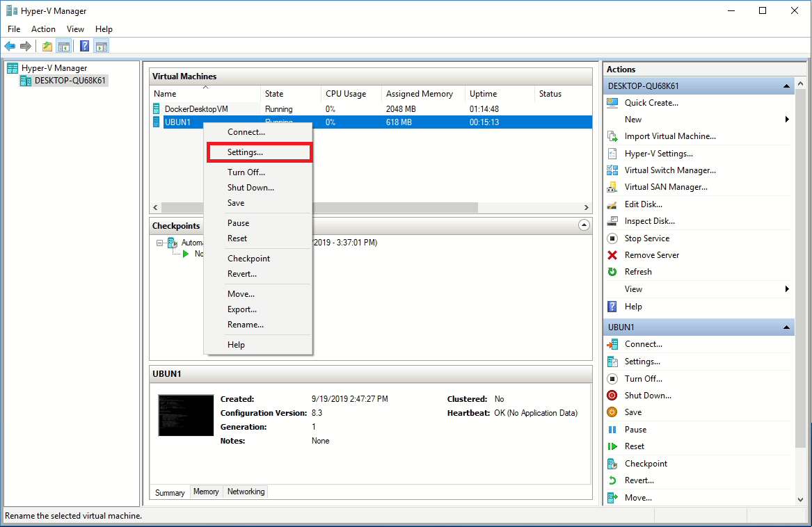Choose Revert... in the context menu
Viewport: 812px width, 527px height.
260,274
